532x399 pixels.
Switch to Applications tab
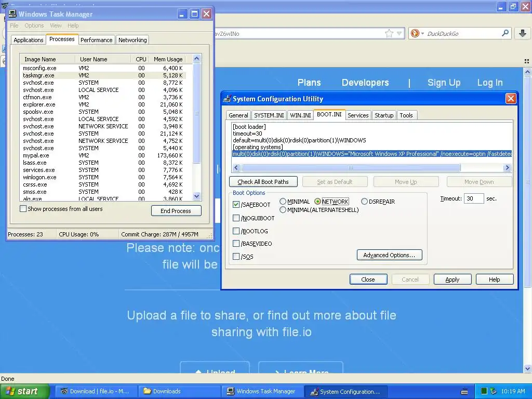(29, 40)
